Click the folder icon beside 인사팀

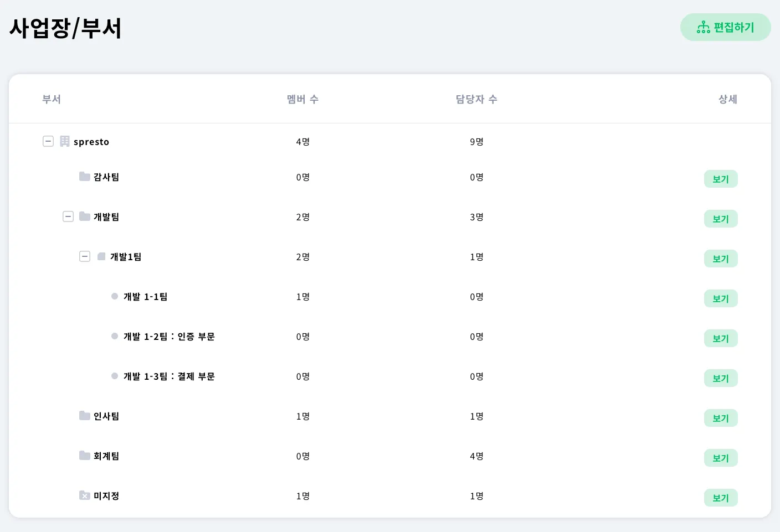[85, 416]
